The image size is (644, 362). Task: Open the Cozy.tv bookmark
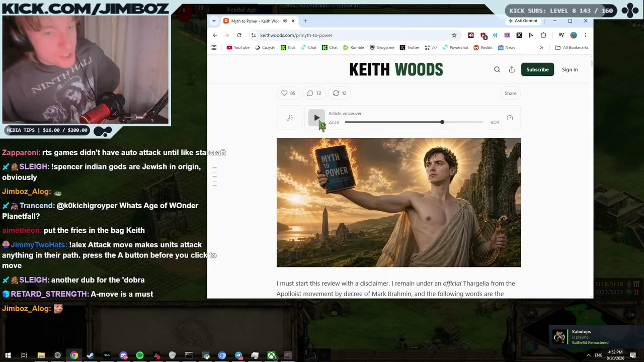tap(265, 48)
